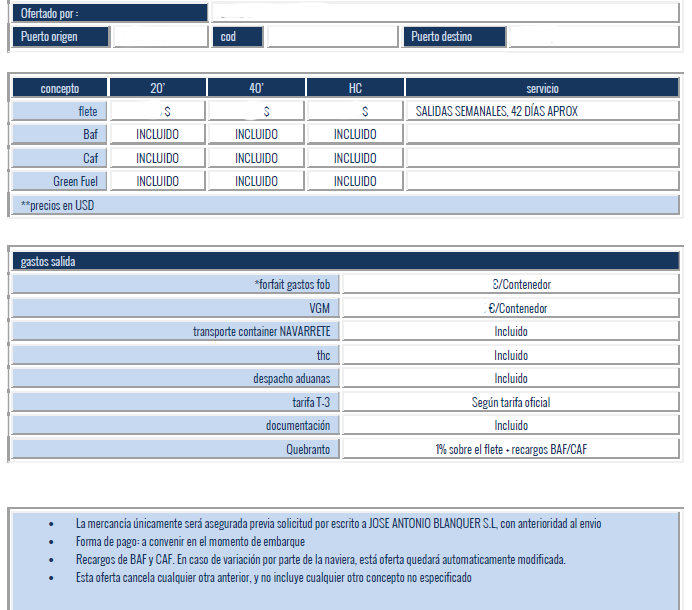Click Baf 'INCLUIDO' under 20' column

click(x=158, y=134)
